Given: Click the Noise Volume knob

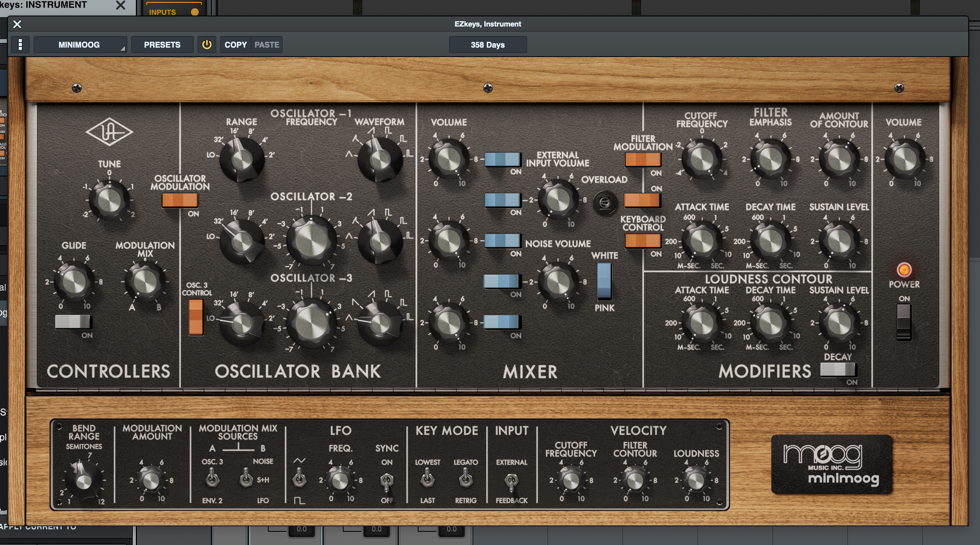Looking at the screenshot, I should (x=558, y=281).
